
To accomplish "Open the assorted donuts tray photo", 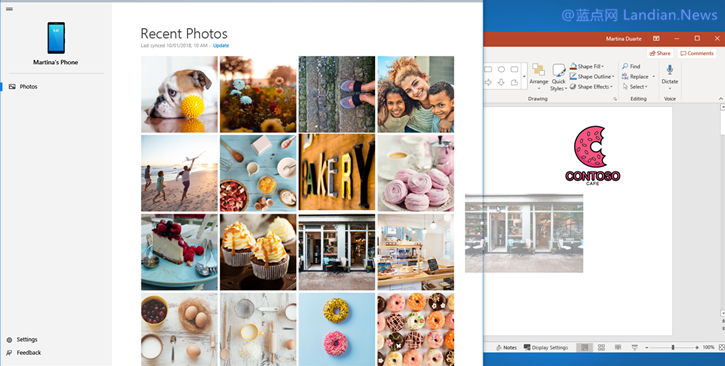I will pyautogui.click(x=416, y=329).
